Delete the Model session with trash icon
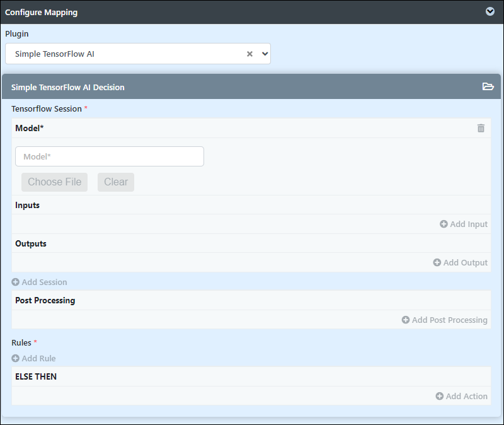Screen dimensions: 504x425 481,128
